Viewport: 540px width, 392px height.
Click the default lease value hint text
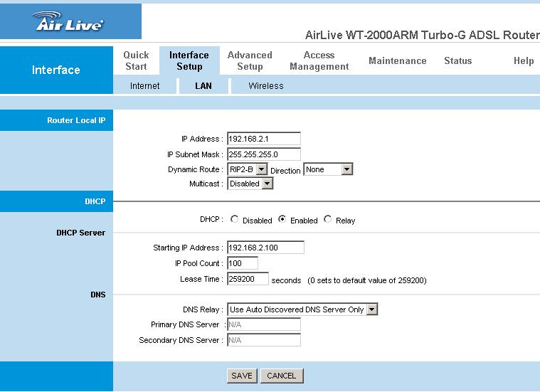click(x=367, y=280)
